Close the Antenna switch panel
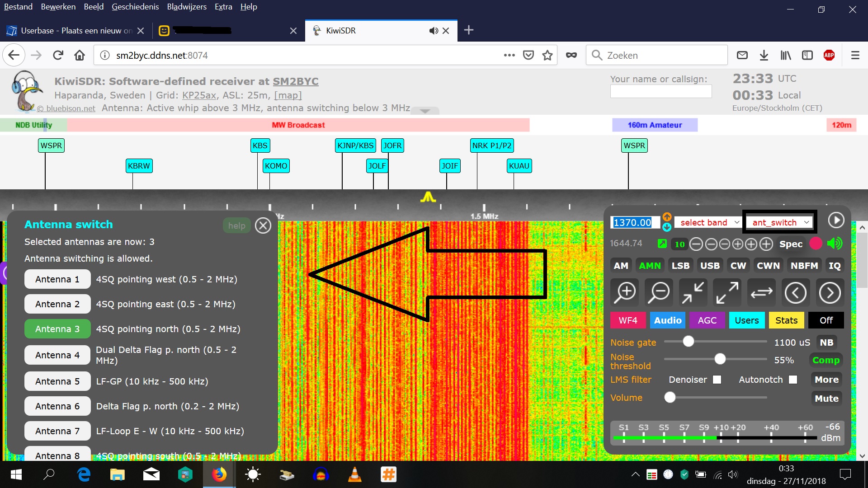 pos(263,225)
